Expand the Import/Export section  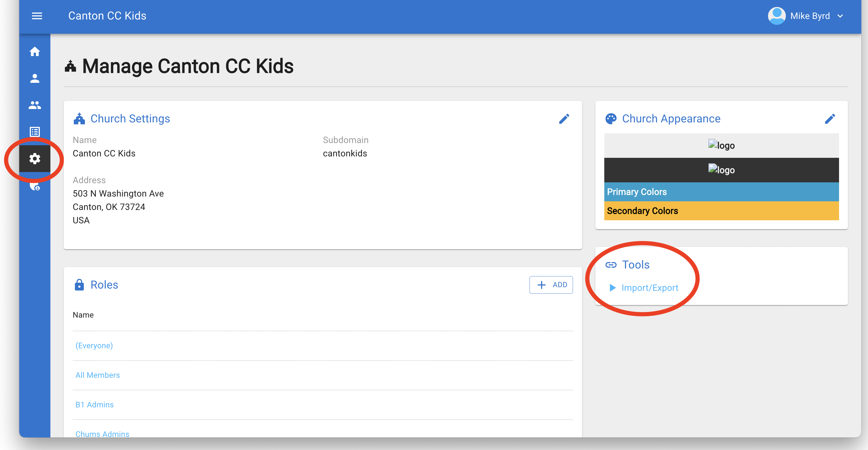coord(650,288)
